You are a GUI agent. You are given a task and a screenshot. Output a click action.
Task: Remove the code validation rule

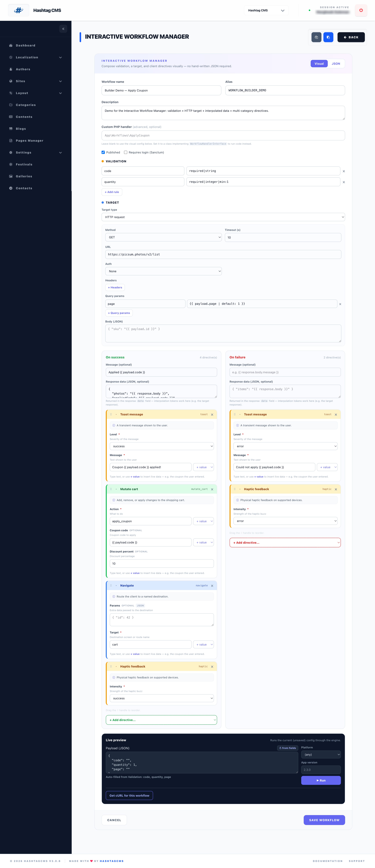(344, 171)
